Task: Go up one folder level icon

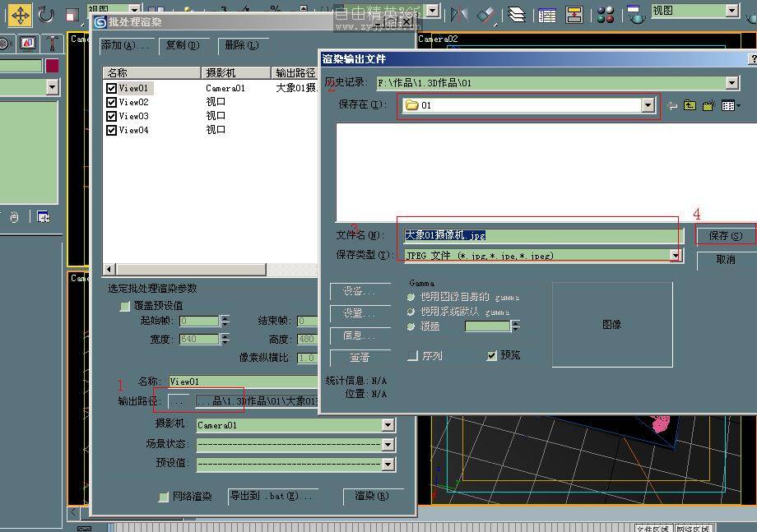Action: click(690, 105)
